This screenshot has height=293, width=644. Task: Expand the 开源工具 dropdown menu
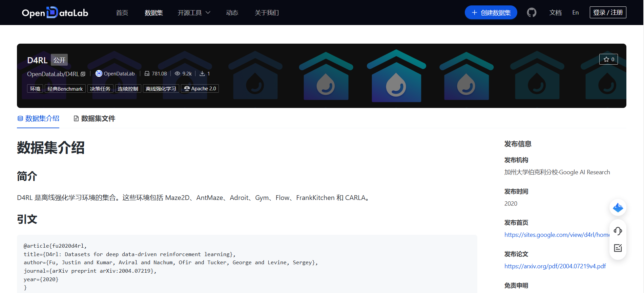pyautogui.click(x=194, y=13)
